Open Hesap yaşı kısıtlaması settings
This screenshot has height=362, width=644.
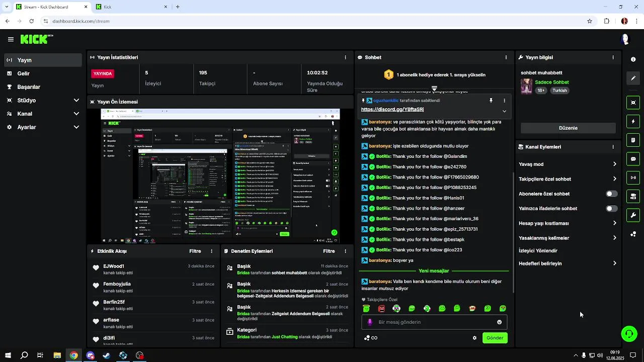(x=568, y=223)
